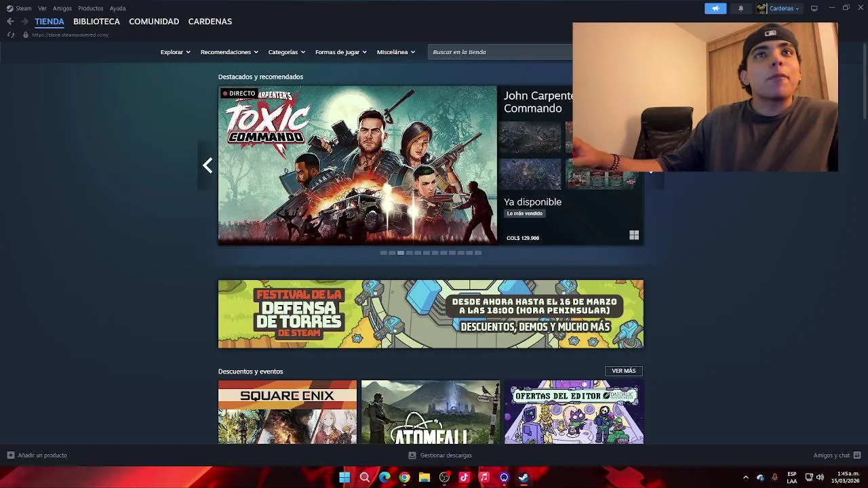The height and width of the screenshot is (488, 868).
Task: Click the Windows platform icon on featured game
Action: [x=634, y=235]
